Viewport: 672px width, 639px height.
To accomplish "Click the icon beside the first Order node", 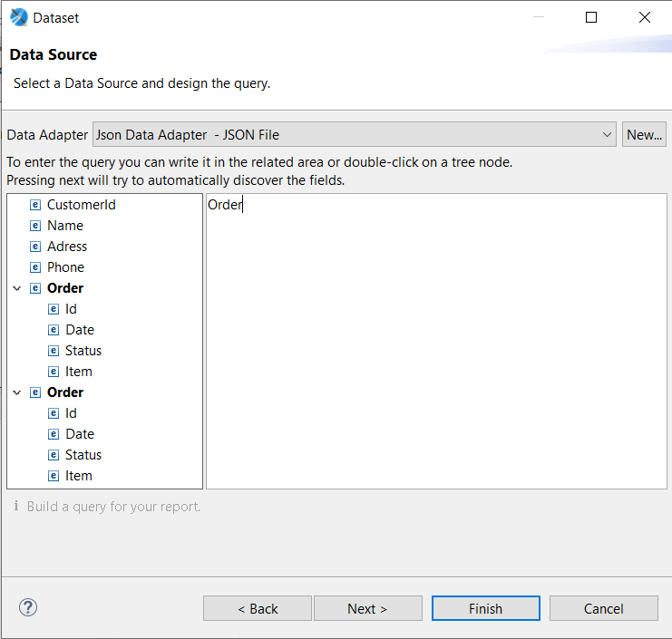I will click(x=35, y=288).
